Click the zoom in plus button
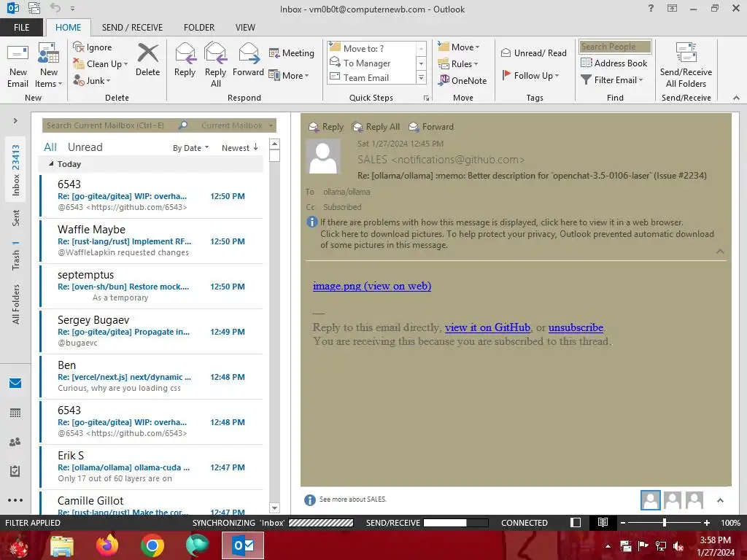Screen dimensions: 747x560 [x=706, y=522]
